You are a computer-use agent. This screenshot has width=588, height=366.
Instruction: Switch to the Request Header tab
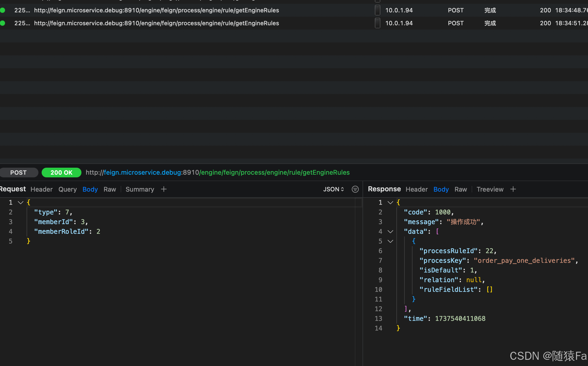pos(41,189)
